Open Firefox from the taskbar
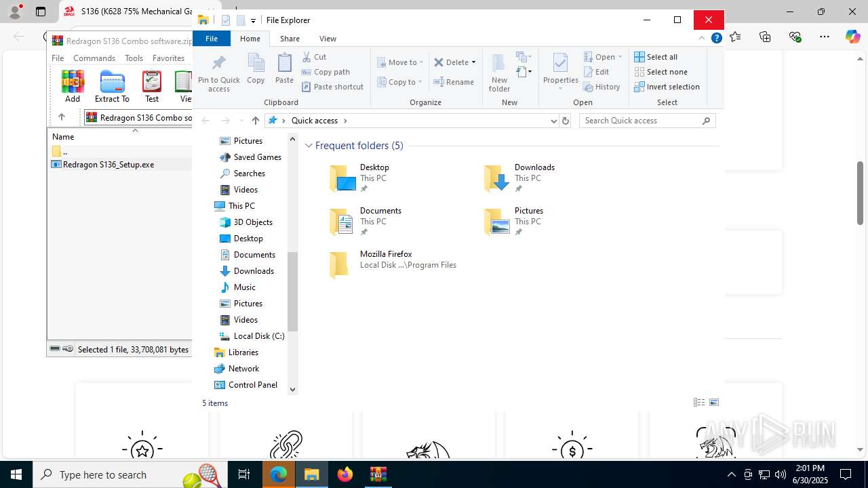 pyautogui.click(x=345, y=474)
